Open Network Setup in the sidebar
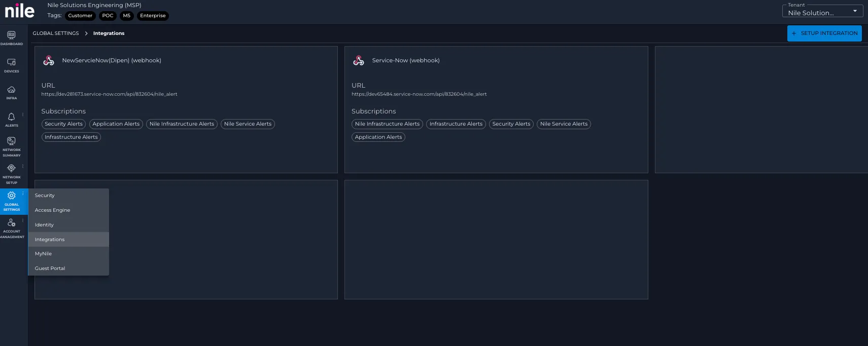This screenshot has height=346, width=868. coord(11,173)
